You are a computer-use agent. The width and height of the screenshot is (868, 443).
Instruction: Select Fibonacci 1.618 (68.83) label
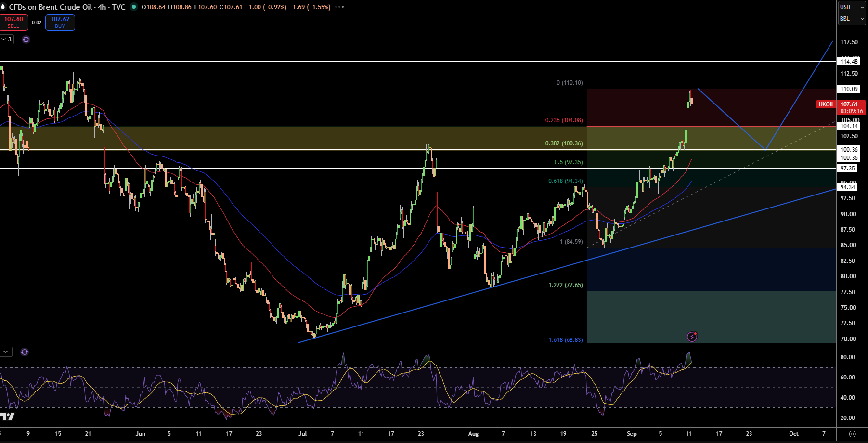tap(566, 340)
